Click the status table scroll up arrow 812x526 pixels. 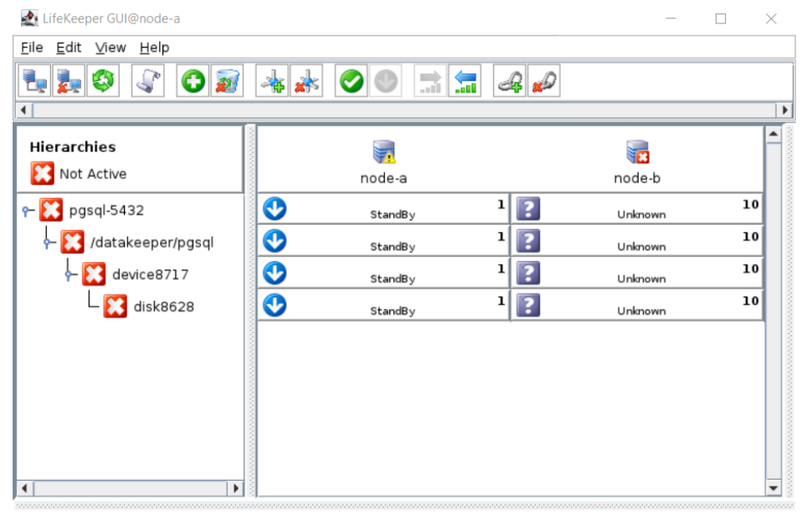click(773, 134)
